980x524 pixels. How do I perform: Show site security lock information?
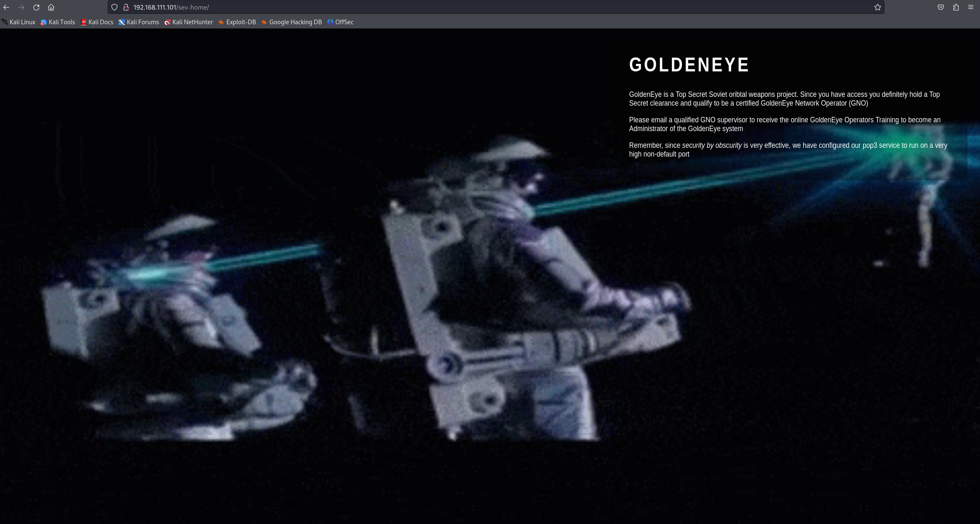(x=126, y=7)
